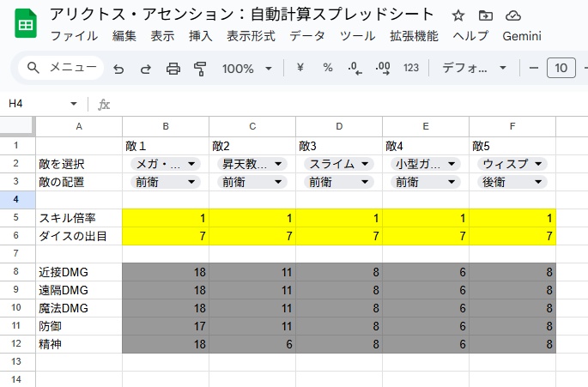Check cloud save status icon
The image size is (588, 387).
513,15
